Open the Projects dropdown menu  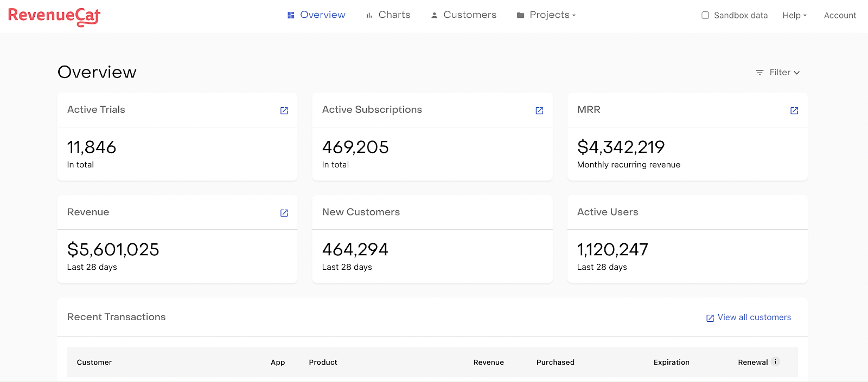click(546, 15)
